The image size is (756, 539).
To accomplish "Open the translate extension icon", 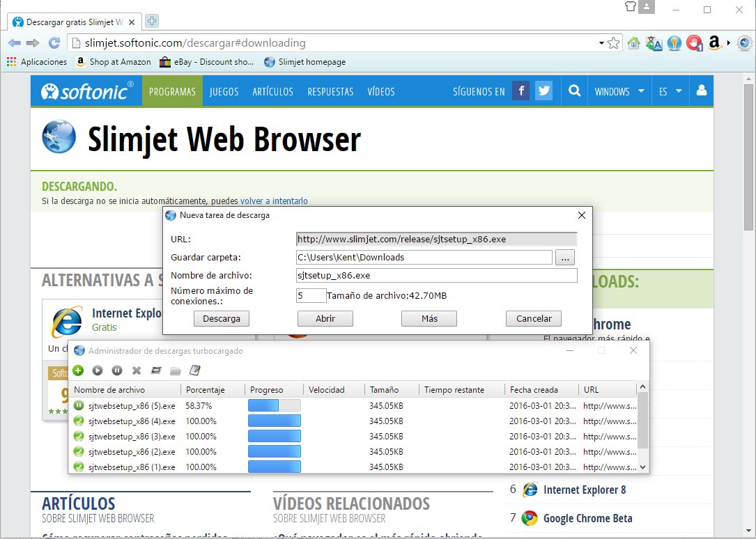I will tap(654, 43).
